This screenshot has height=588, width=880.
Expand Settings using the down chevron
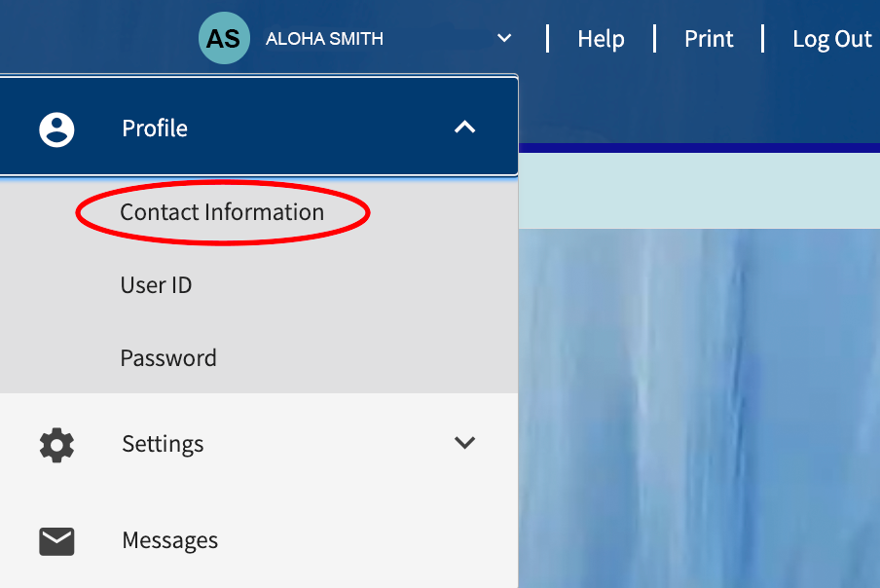[x=465, y=443]
